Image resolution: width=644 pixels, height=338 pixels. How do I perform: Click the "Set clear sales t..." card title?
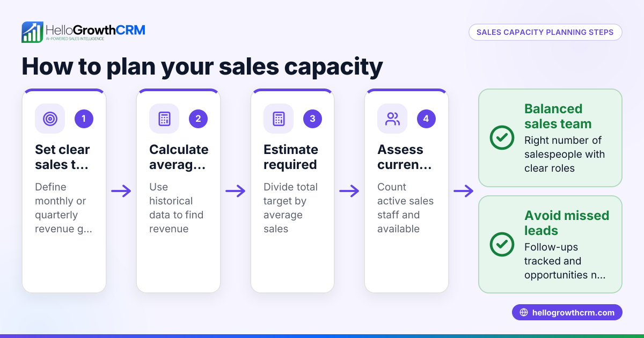pos(62,157)
